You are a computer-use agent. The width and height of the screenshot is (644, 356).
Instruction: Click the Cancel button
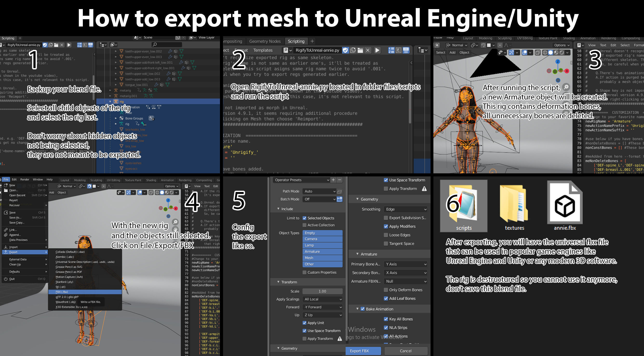click(406, 351)
